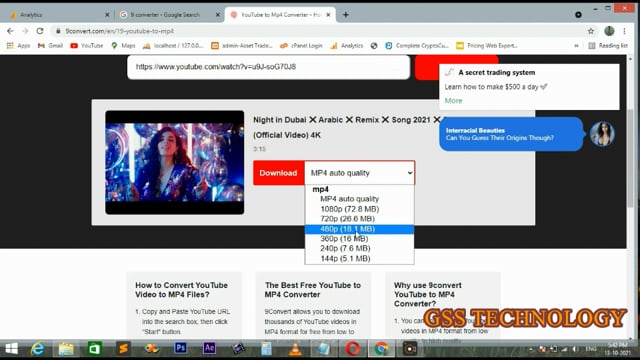Image resolution: width=640 pixels, height=360 pixels.
Task: Open the Chrome three-dot menu
Action: pos(624,31)
